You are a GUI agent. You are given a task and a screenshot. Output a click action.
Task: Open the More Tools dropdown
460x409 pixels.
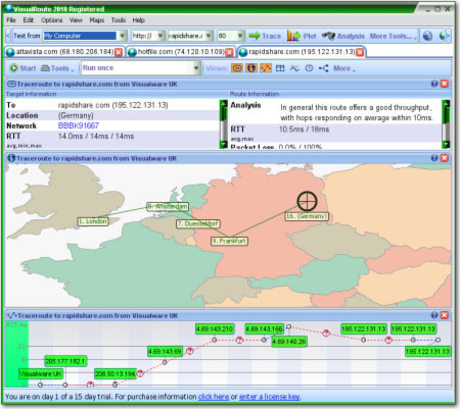(393, 36)
